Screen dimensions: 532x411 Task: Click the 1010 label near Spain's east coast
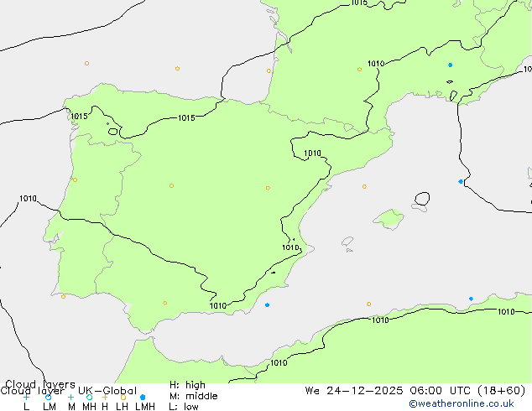pos(291,247)
